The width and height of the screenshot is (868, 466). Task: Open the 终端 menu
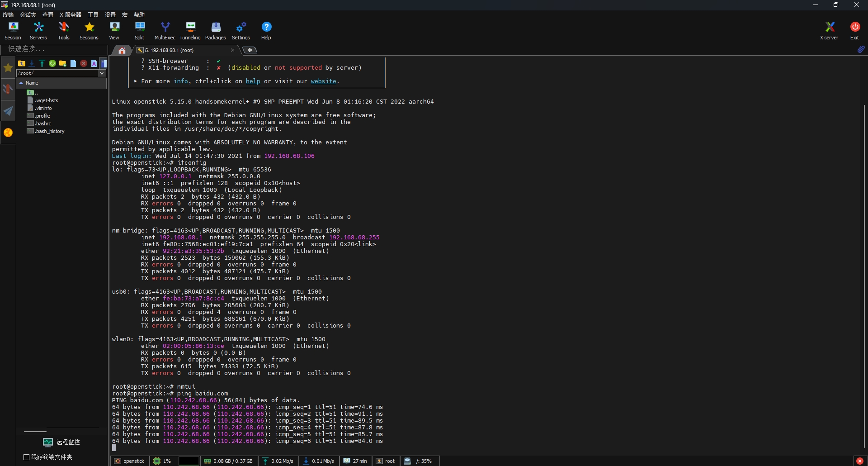8,15
